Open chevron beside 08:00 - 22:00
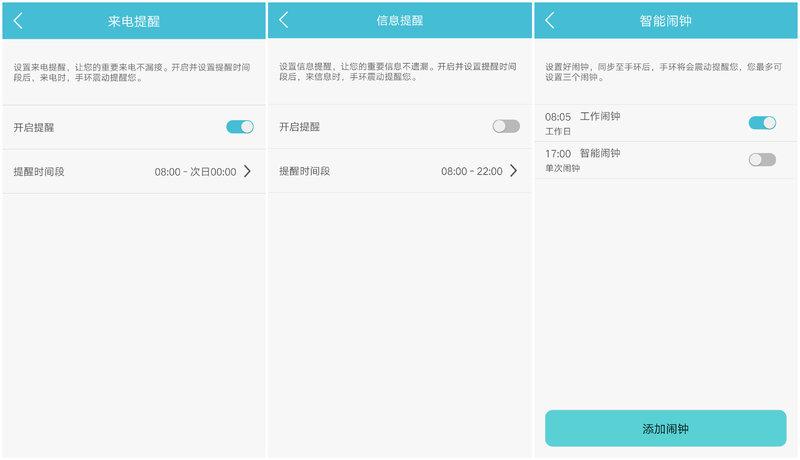Screen dimensions: 800x460 pyautogui.click(x=513, y=171)
